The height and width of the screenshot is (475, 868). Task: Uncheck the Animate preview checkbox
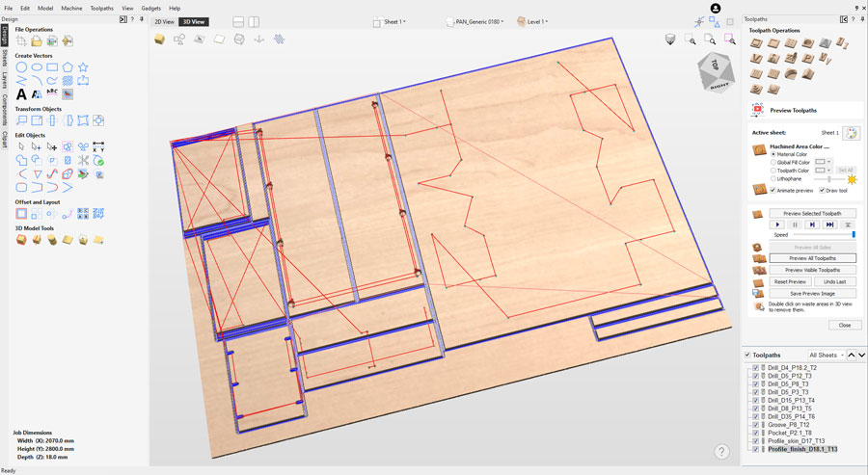click(773, 190)
